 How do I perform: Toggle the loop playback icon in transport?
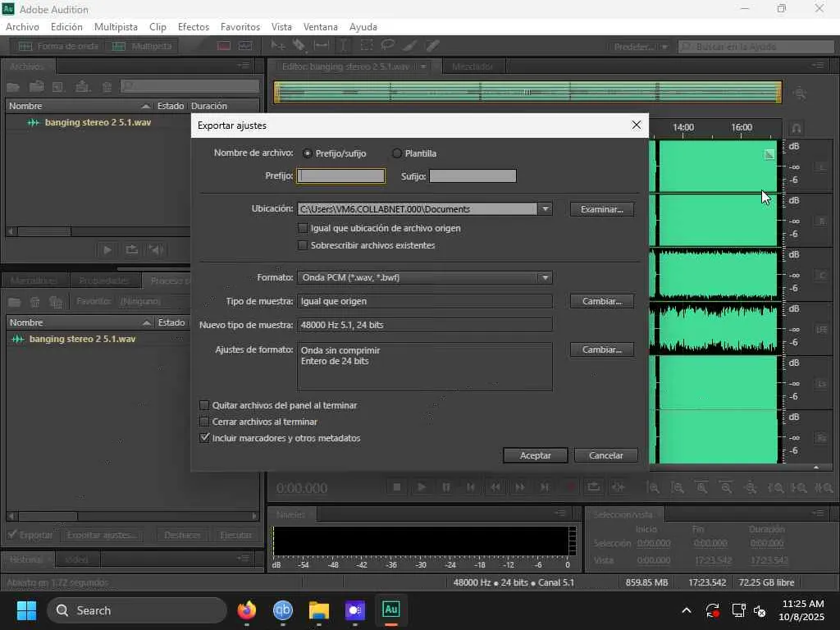pyautogui.click(x=594, y=487)
